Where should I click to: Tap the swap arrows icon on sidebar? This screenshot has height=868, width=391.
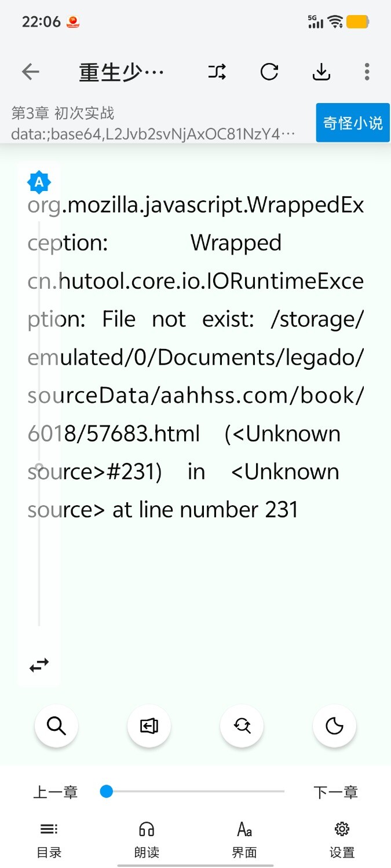pos(39,665)
